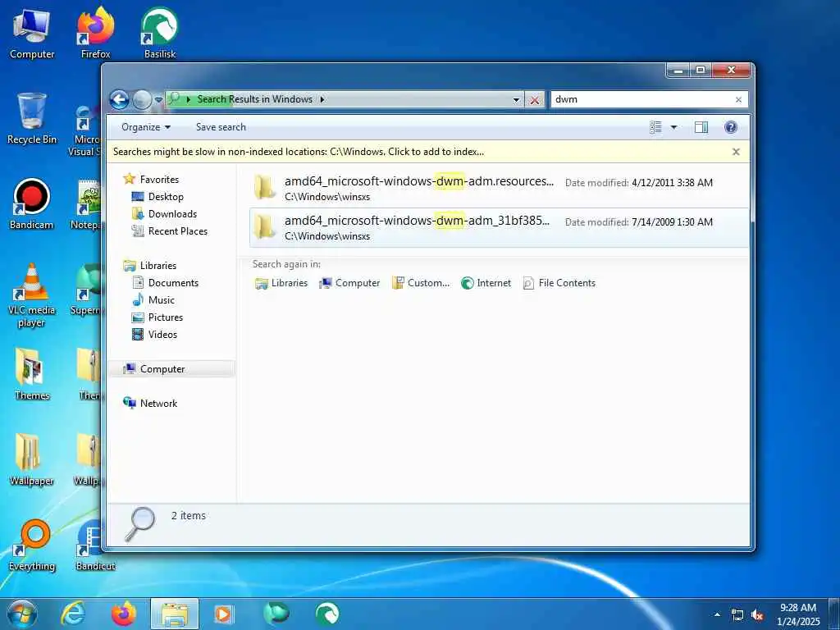Search again in Computer
This screenshot has height=630, width=840.
tap(349, 283)
